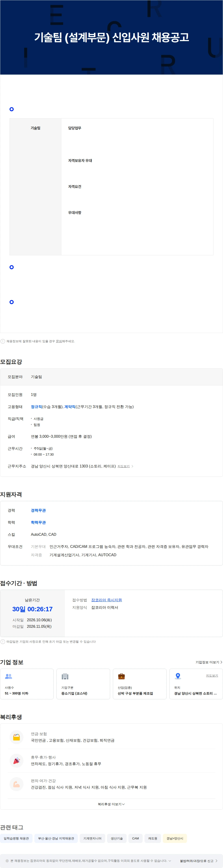Select the 기계엔지니어 tag
The width and height of the screenshot is (223, 868).
coord(92,838)
